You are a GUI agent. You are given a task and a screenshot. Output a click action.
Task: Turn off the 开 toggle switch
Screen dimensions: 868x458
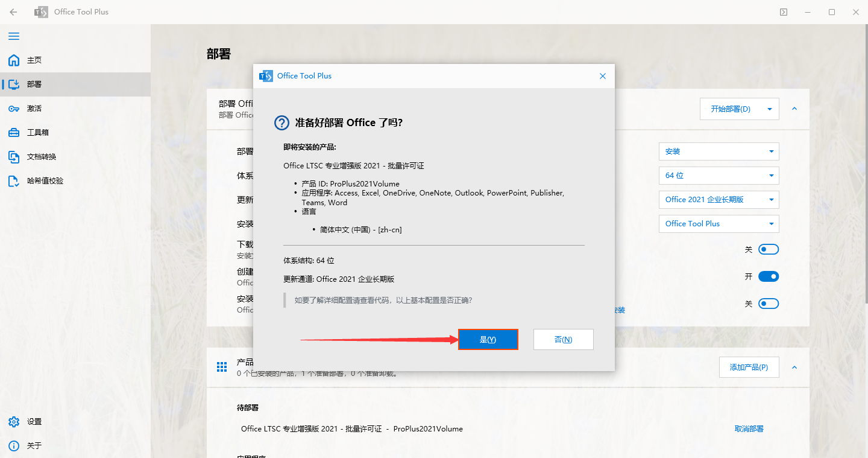pos(769,276)
